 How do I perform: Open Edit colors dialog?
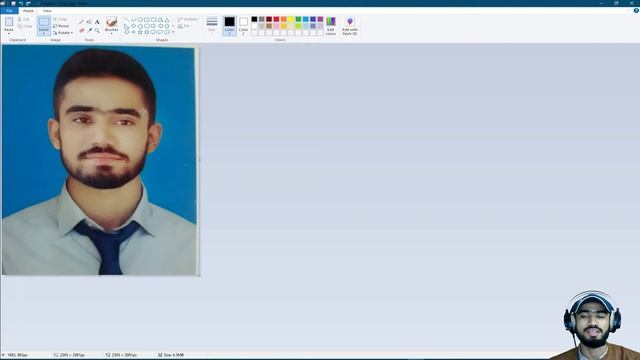(331, 26)
